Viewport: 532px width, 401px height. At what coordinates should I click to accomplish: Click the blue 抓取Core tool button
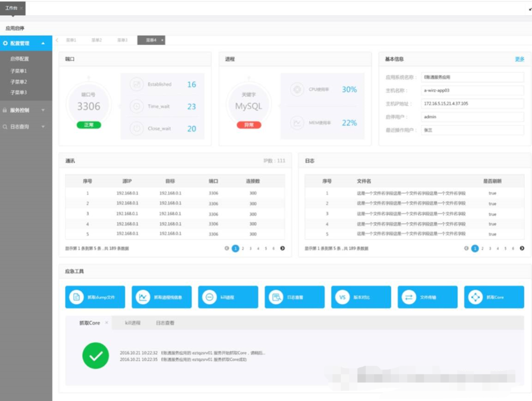[494, 297]
